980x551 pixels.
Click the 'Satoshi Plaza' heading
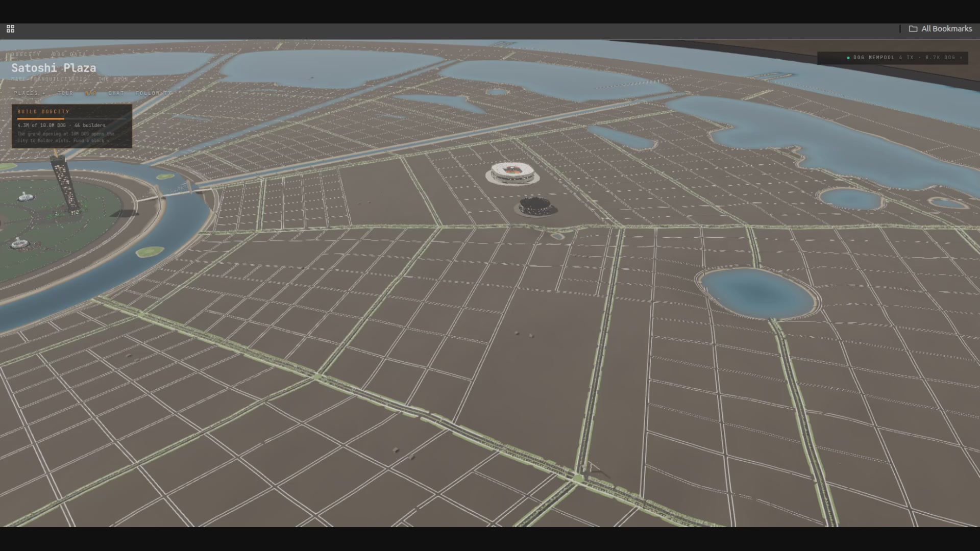point(54,68)
